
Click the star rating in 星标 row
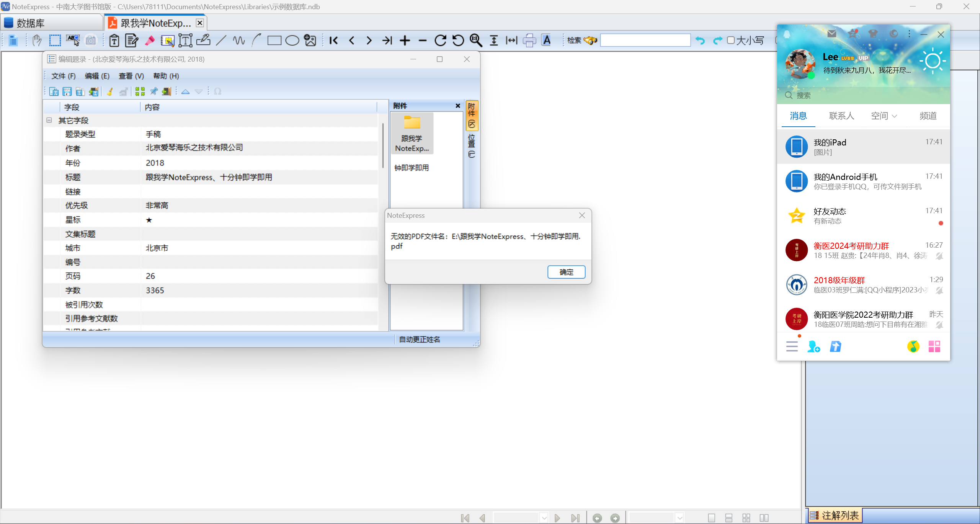tap(149, 220)
